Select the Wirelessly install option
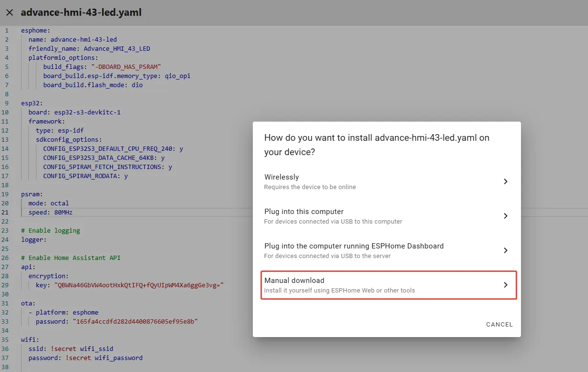The image size is (588, 372). click(335, 181)
